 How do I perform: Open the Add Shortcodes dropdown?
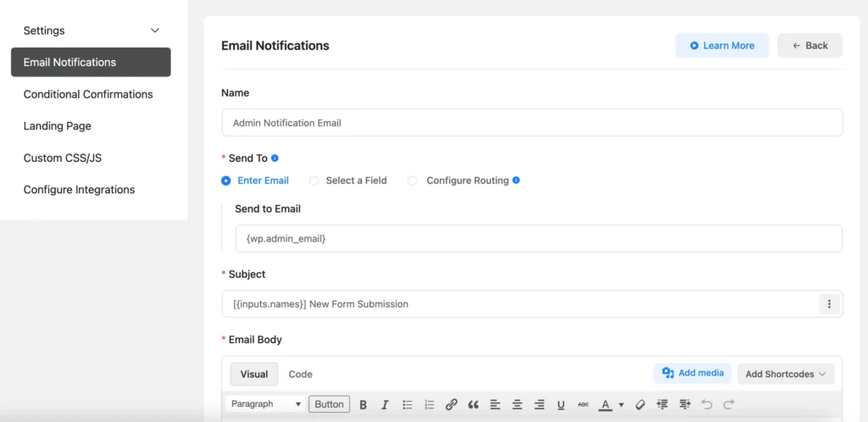coord(786,374)
